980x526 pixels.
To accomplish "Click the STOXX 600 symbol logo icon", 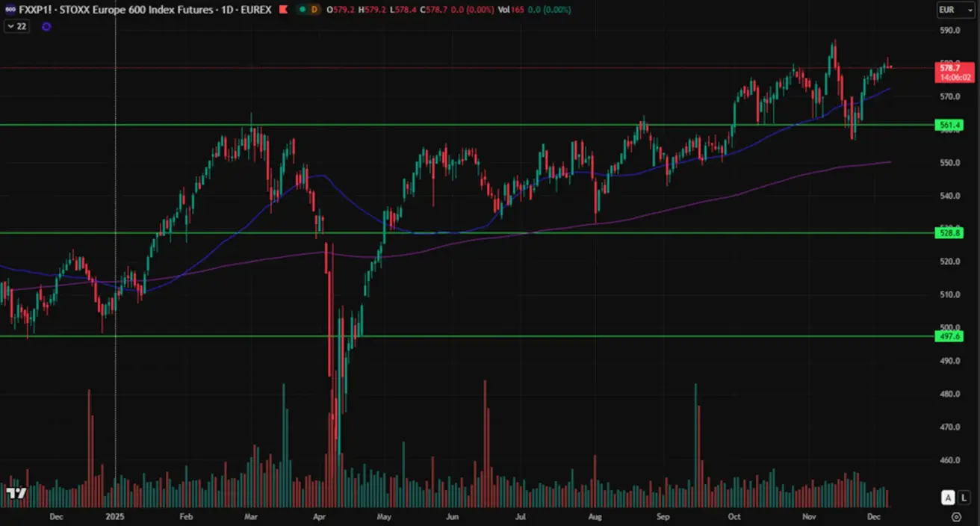I will point(10,10).
